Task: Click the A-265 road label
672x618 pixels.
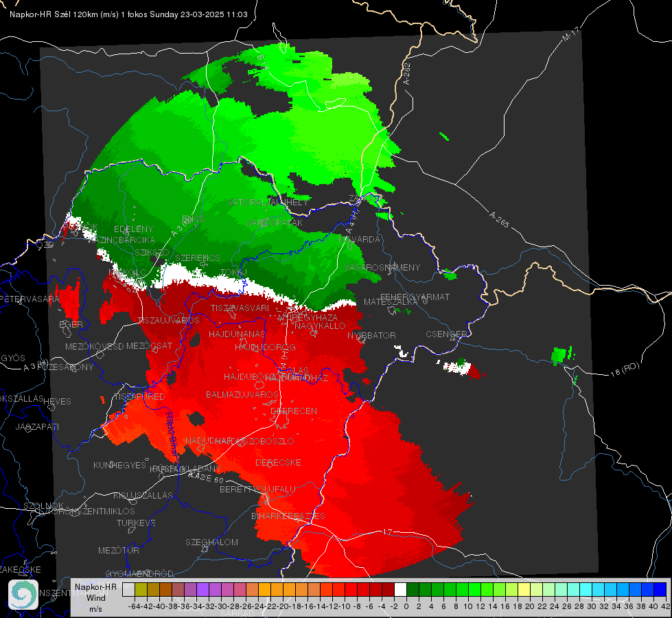Action: click(x=499, y=220)
